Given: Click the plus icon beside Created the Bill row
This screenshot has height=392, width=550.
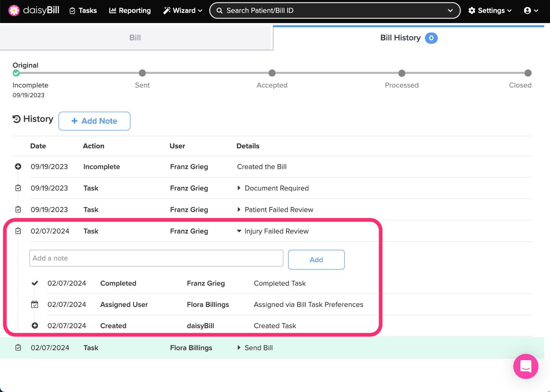Looking at the screenshot, I should pos(18,167).
